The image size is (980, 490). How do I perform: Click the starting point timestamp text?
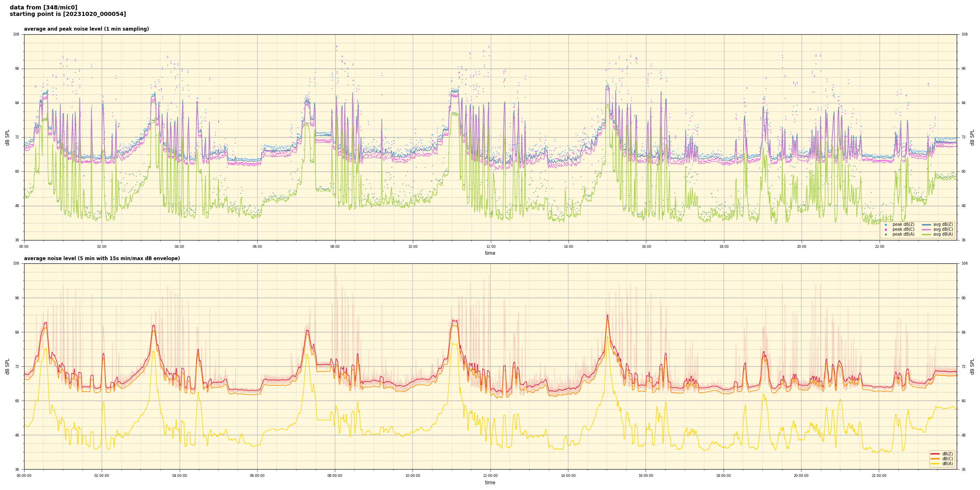point(68,14)
